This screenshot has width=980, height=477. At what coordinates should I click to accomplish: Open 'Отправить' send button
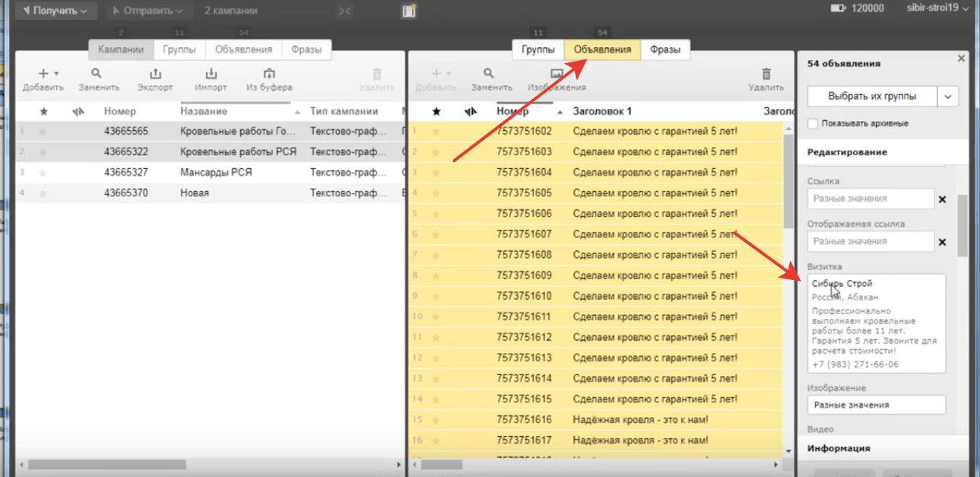click(x=147, y=11)
